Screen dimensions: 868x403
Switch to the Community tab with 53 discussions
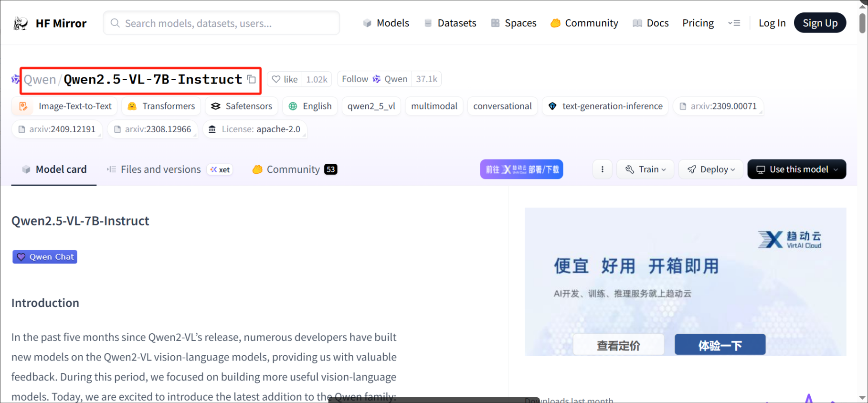click(295, 170)
